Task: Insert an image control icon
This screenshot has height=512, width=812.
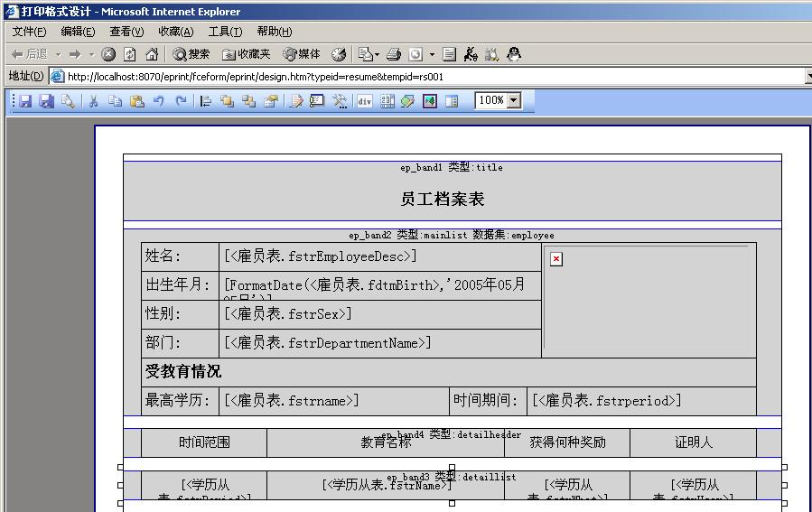Action: tap(430, 101)
